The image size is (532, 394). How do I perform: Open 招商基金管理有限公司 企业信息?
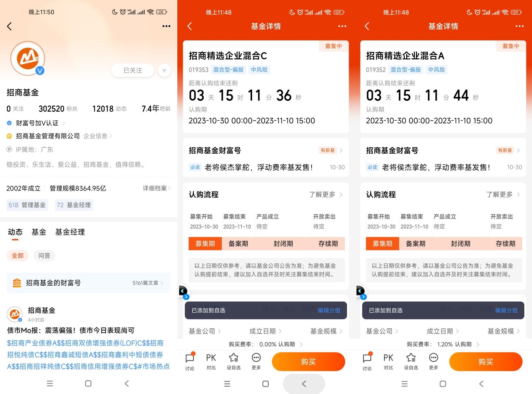(x=59, y=136)
